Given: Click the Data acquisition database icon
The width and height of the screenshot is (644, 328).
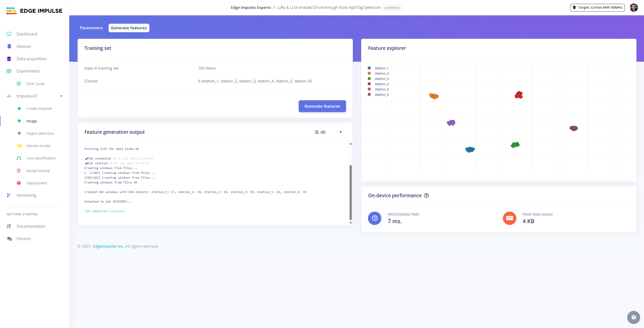Looking at the screenshot, I should click(9, 59).
